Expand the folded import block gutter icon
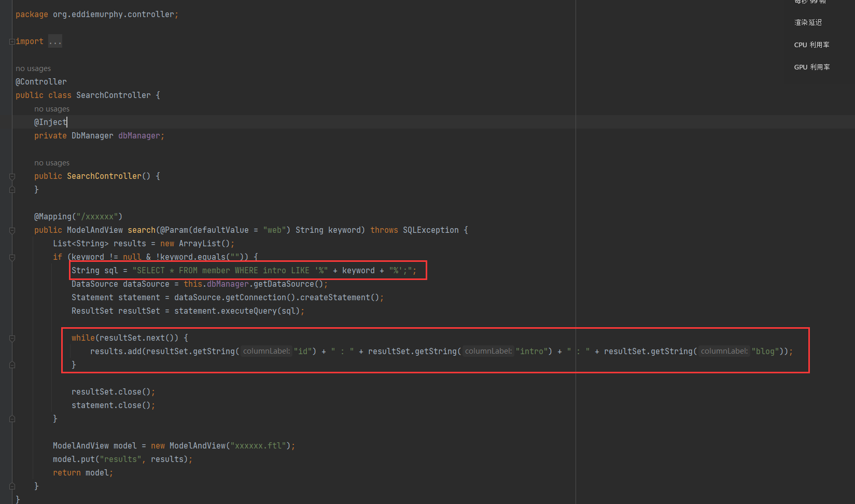 pyautogui.click(x=12, y=41)
